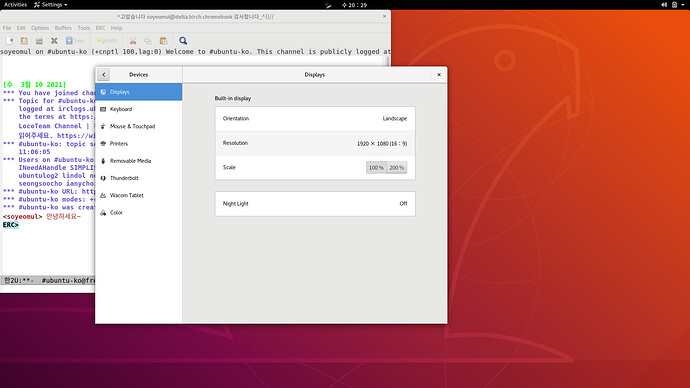The image size is (690, 388).
Task: Open Settings app menu in top bar
Action: (x=51, y=4)
